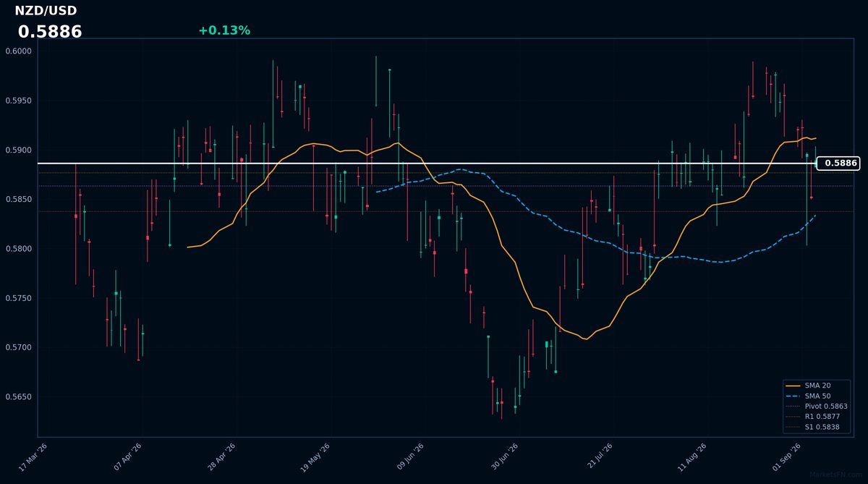Click the 19 May '26 date label
The width and height of the screenshot is (868, 484).
pos(314,457)
